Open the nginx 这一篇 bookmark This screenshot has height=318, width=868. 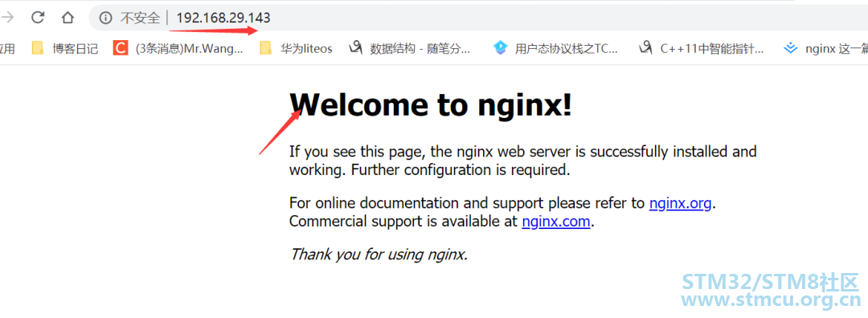point(825,49)
